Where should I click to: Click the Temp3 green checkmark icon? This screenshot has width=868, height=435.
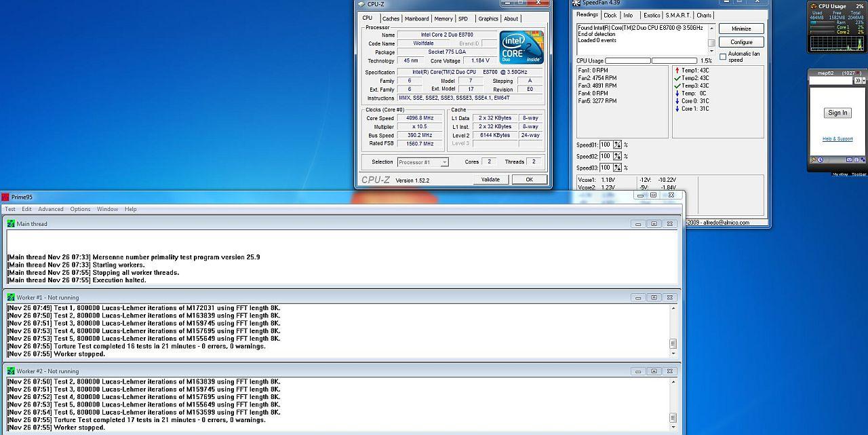point(677,86)
